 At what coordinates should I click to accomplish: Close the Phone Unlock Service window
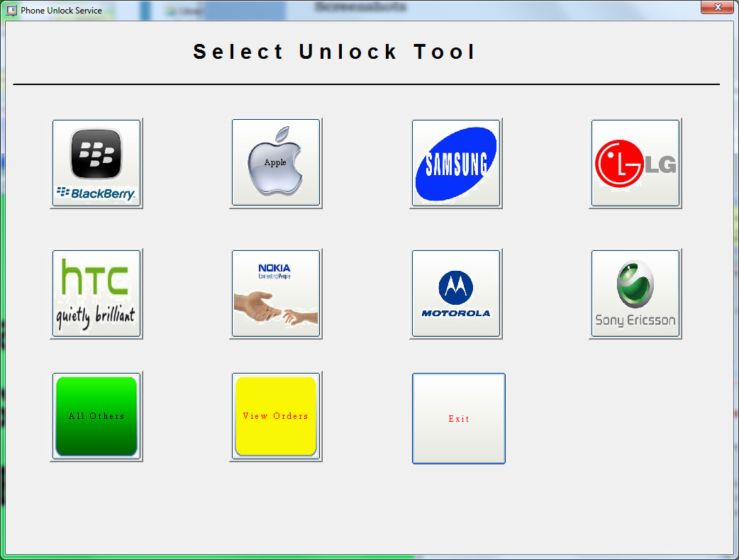[x=717, y=7]
